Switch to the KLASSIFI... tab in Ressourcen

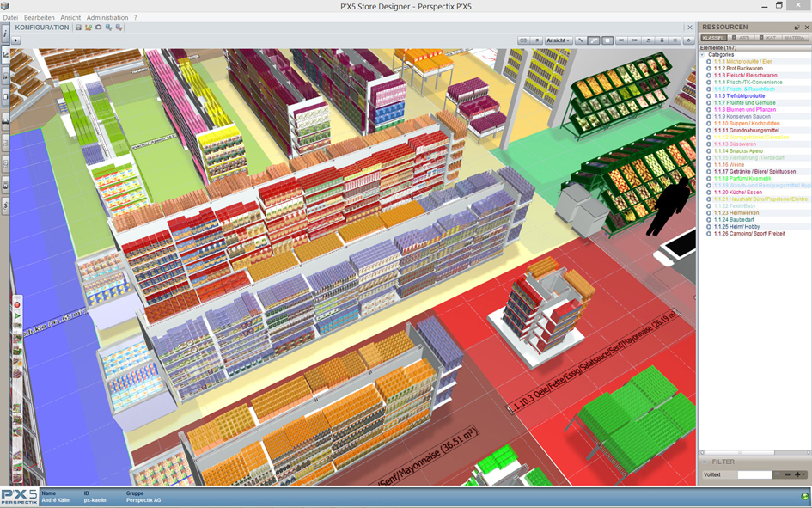click(x=713, y=38)
